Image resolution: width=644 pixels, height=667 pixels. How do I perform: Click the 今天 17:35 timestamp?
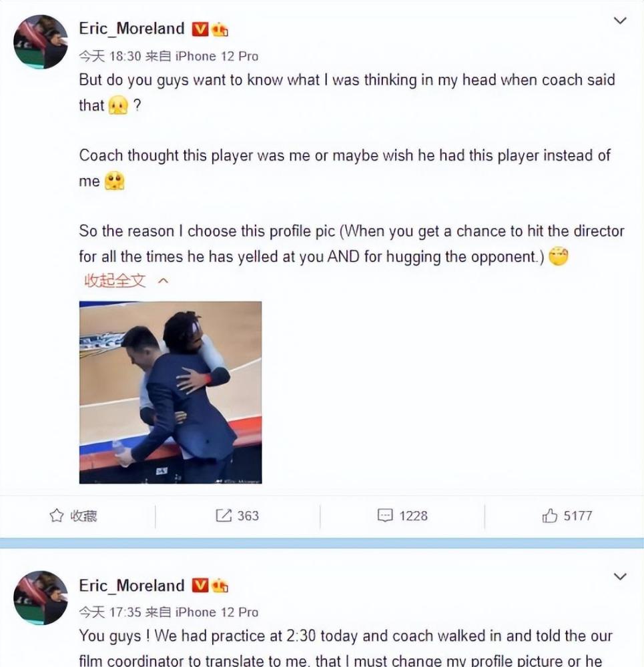point(110,612)
